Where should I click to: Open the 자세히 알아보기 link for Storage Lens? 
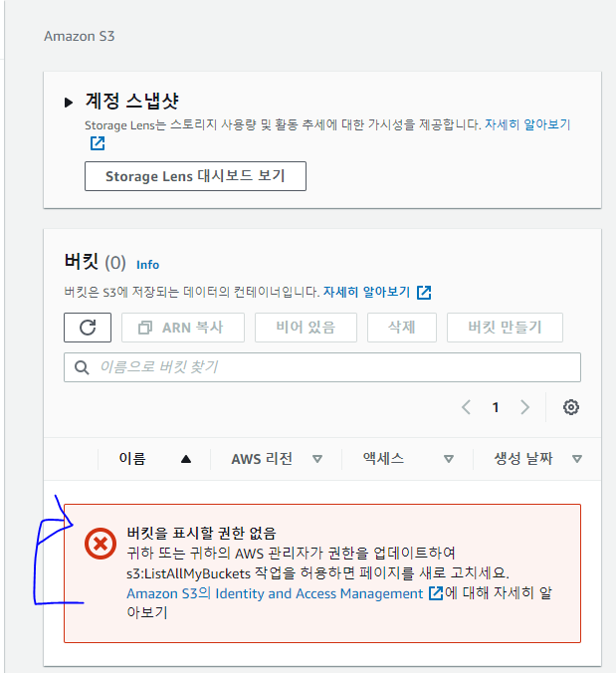click(527, 124)
